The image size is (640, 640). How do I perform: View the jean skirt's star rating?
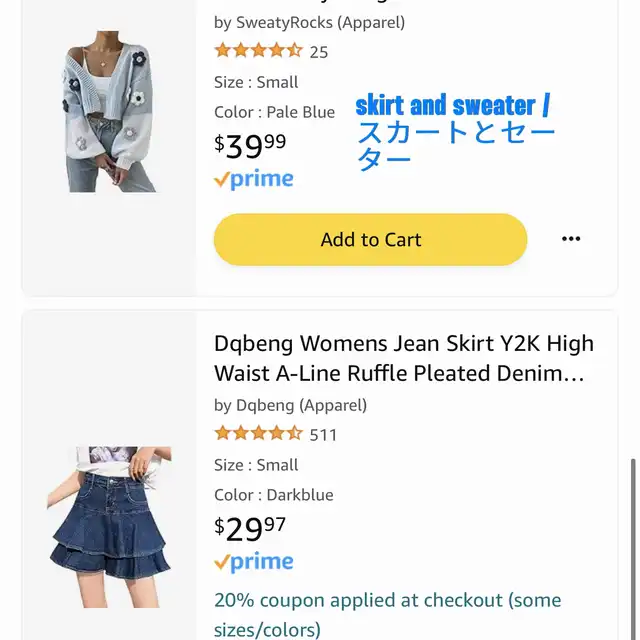click(x=258, y=434)
